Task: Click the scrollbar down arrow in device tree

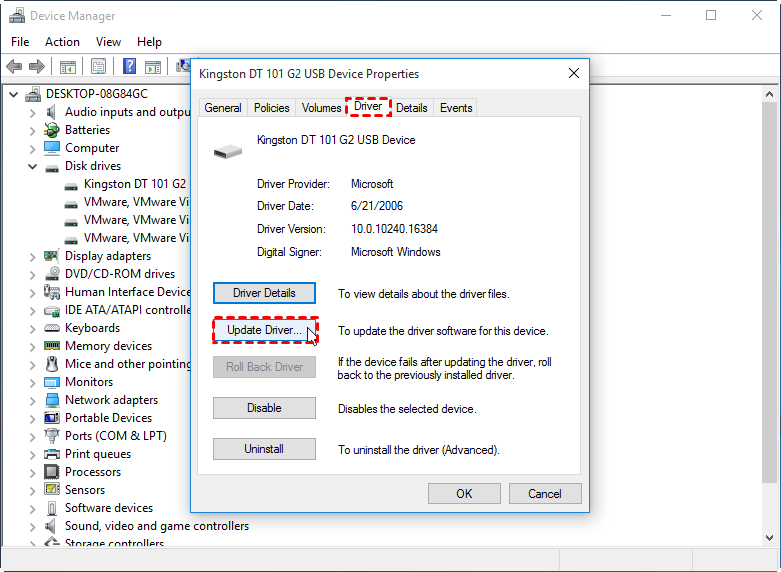Action: pos(769,538)
